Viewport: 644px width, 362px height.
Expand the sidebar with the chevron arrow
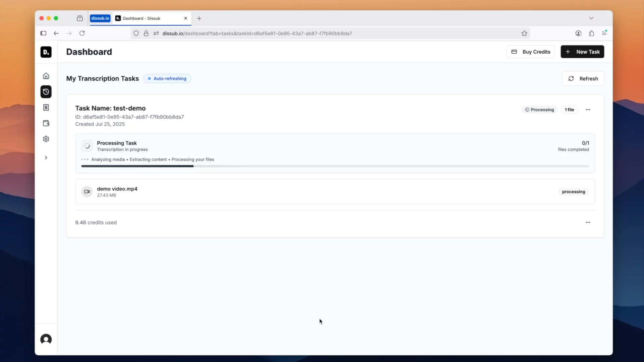tap(46, 158)
